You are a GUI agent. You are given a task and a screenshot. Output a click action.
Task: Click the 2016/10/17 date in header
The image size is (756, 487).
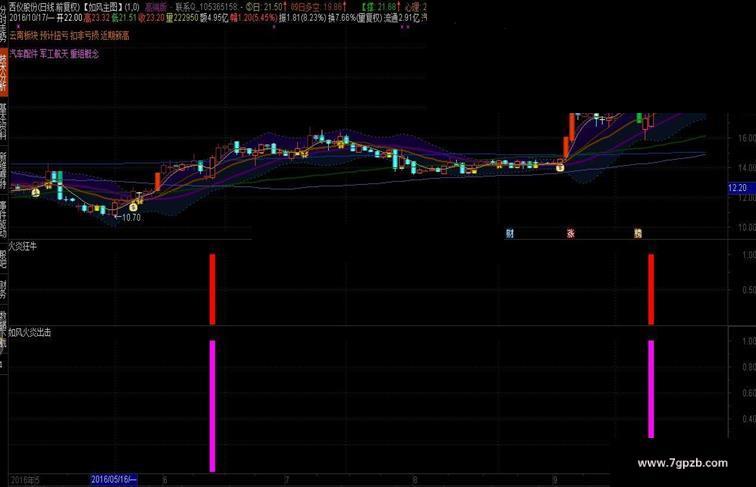click(x=28, y=17)
